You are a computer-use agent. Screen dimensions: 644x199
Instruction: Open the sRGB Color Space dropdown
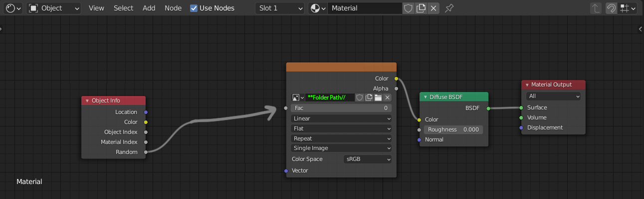coord(368,159)
